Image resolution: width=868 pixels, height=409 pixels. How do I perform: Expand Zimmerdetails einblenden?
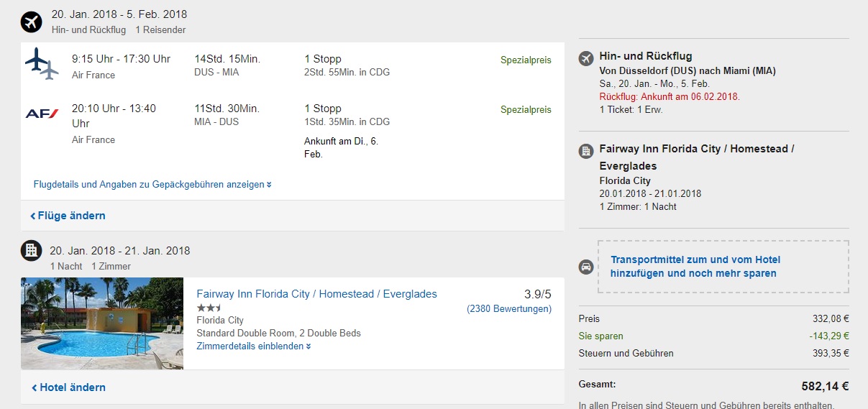254,346
